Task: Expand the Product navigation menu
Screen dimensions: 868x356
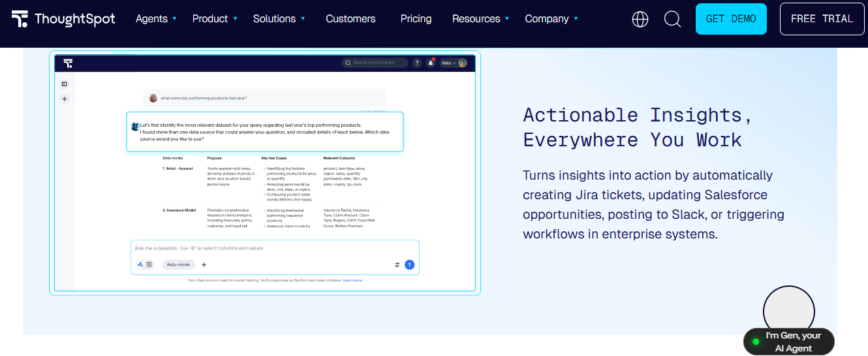Action: tap(215, 19)
